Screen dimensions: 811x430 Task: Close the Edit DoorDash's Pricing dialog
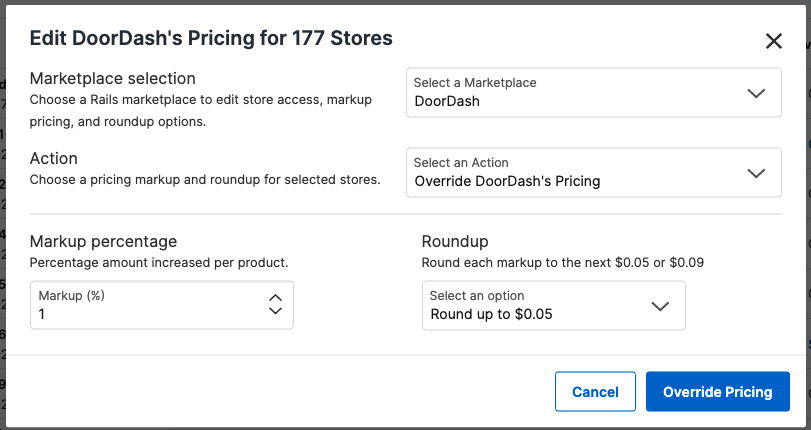[773, 41]
